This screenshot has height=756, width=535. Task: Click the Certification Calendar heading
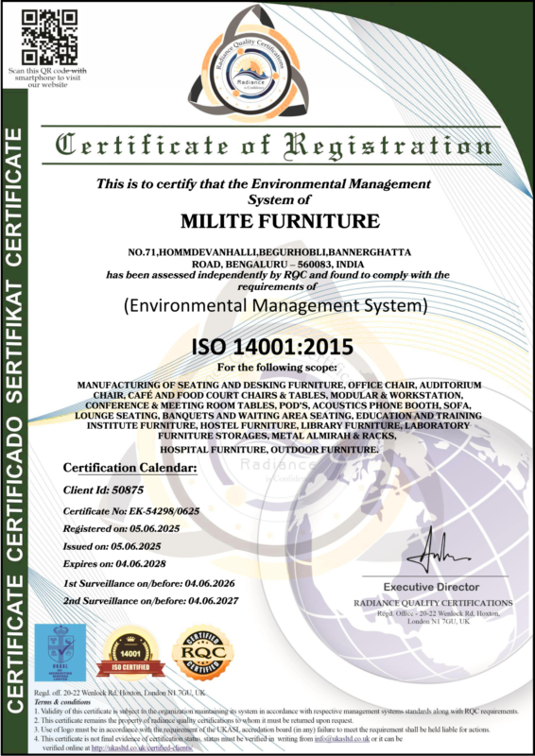[x=130, y=468]
